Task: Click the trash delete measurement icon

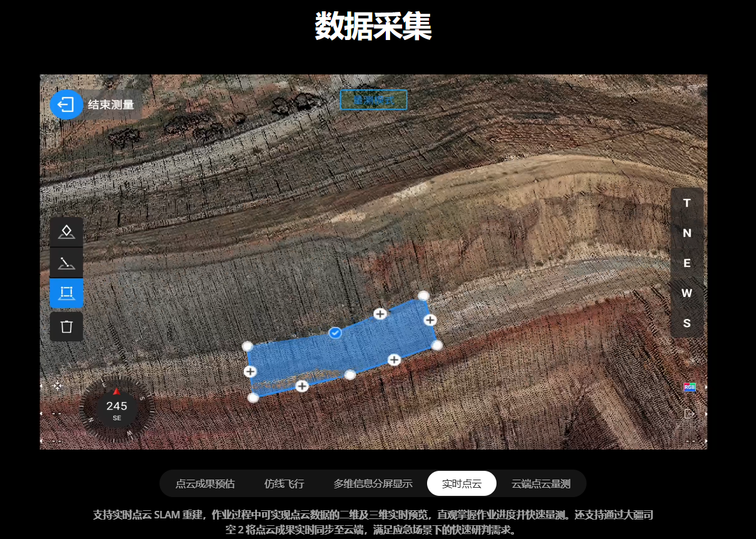Action: click(66, 326)
